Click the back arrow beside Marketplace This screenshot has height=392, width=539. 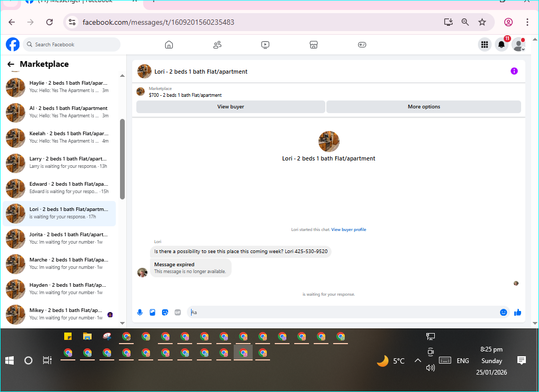(11, 64)
